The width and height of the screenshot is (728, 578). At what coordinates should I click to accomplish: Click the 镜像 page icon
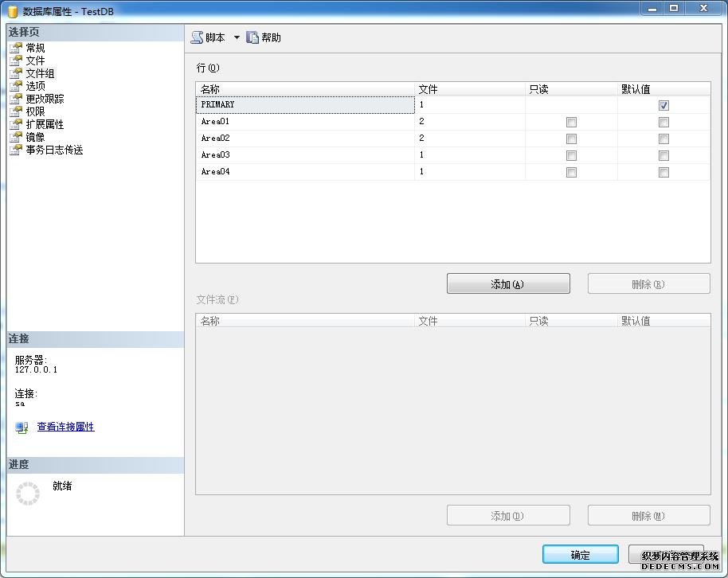(16, 137)
